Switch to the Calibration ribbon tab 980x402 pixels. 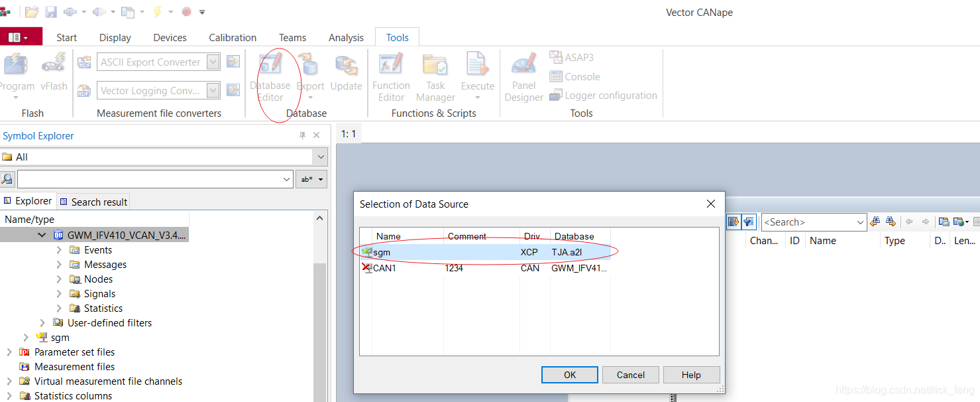pyautogui.click(x=233, y=38)
